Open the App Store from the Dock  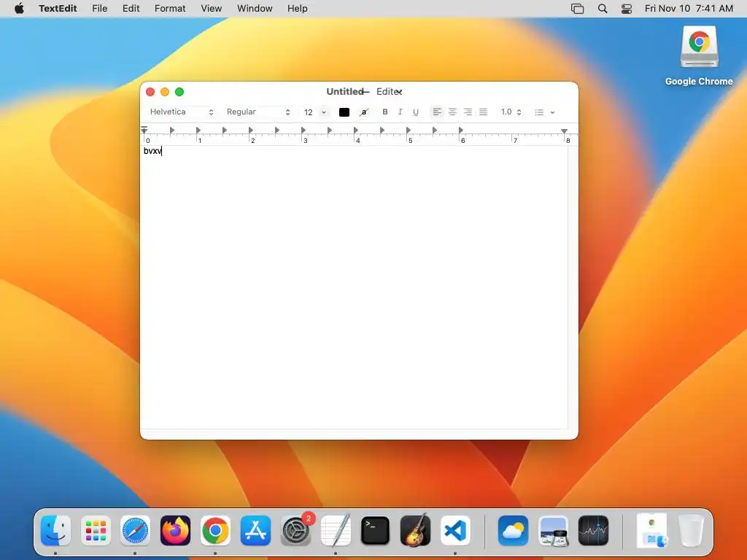pyautogui.click(x=255, y=530)
